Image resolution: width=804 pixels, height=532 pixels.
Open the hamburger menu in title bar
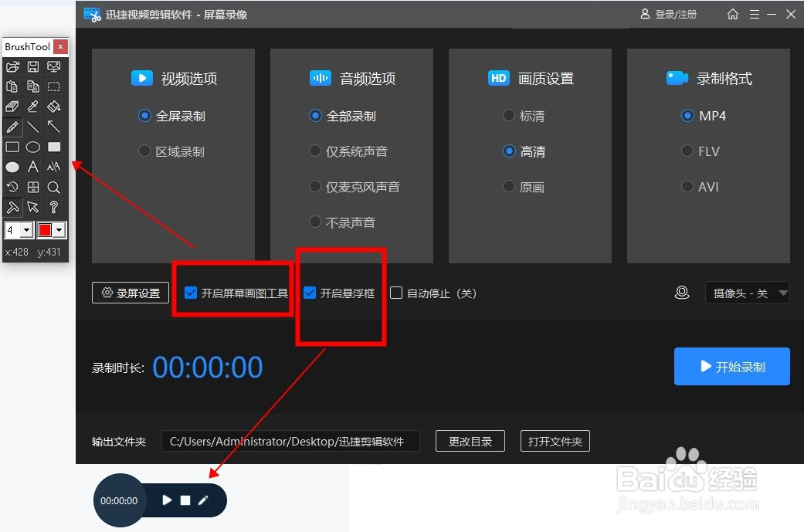point(755,15)
